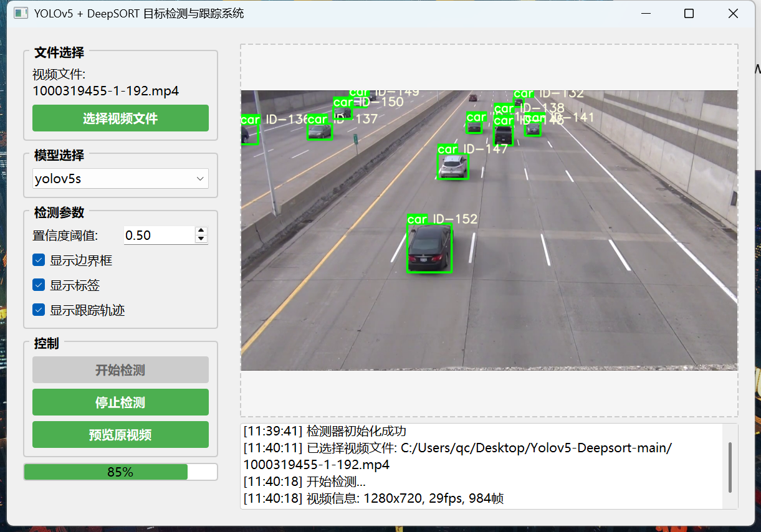Click the car ID-152 bounding box
The height and width of the screenshot is (532, 761).
pos(429,249)
